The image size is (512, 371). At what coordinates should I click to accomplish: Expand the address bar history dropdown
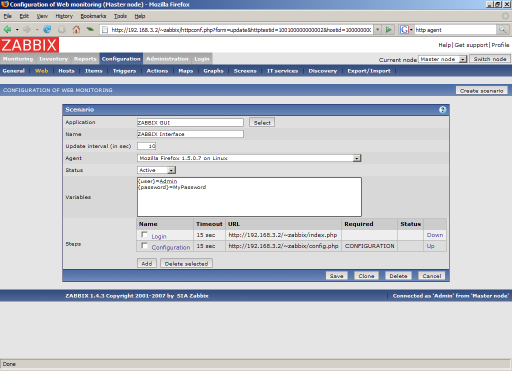click(x=377, y=30)
